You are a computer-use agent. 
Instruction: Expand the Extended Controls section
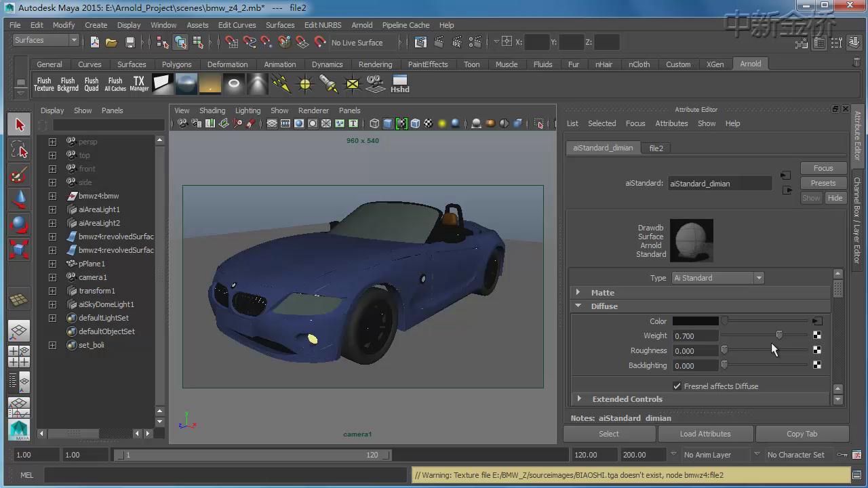pyautogui.click(x=578, y=399)
